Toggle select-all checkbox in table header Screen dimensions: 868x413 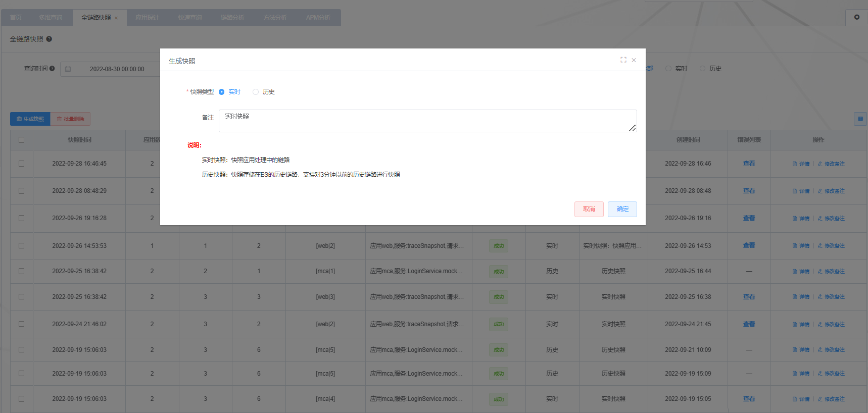tap(21, 140)
